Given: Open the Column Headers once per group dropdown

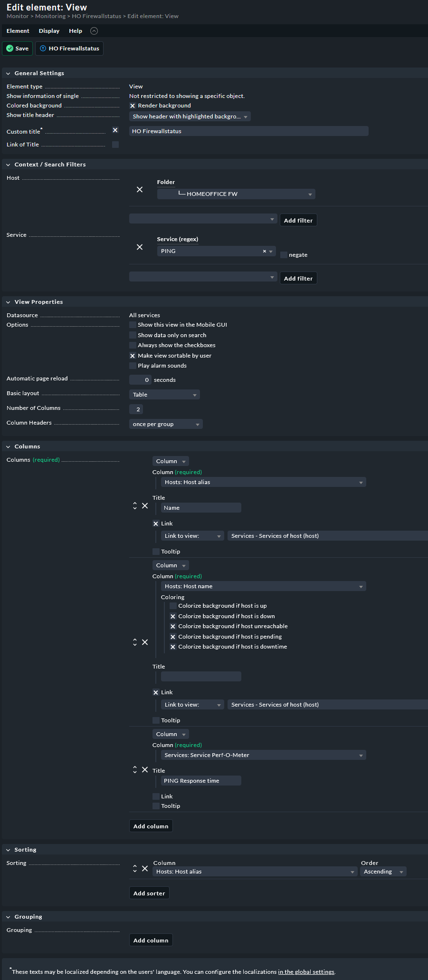Looking at the screenshot, I should 166,424.
